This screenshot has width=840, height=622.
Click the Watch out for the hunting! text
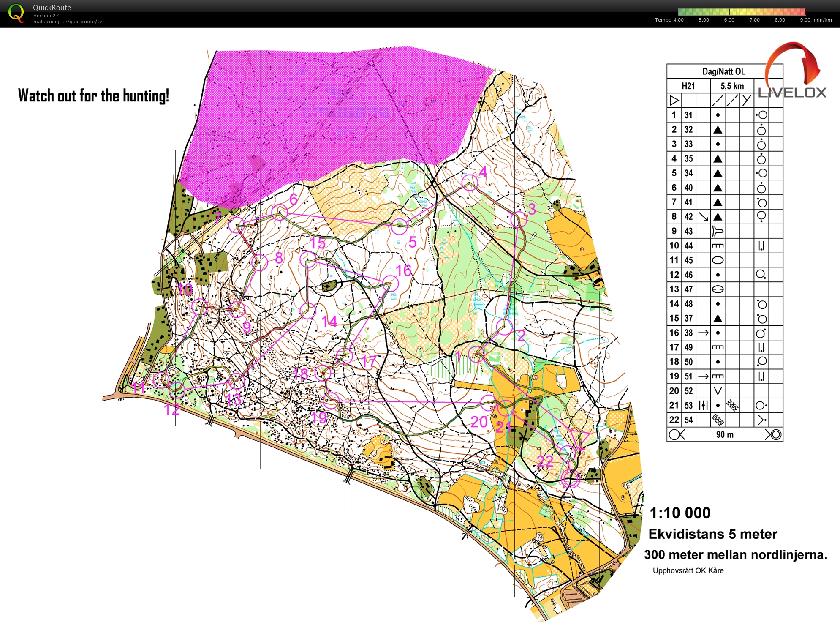tap(93, 96)
